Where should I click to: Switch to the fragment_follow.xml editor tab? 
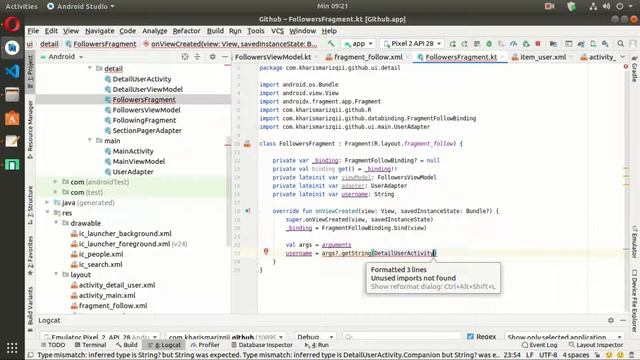click(x=368, y=57)
